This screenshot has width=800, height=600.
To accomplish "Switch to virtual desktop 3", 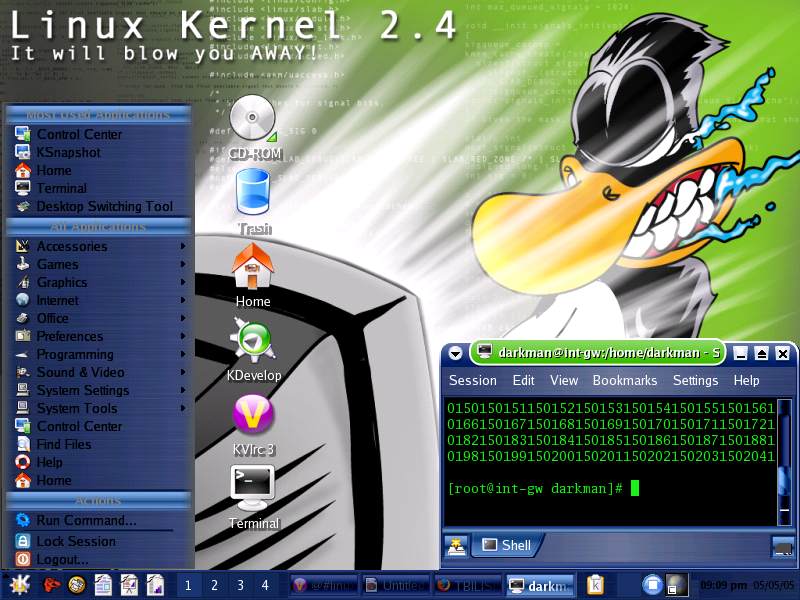I will 240,585.
